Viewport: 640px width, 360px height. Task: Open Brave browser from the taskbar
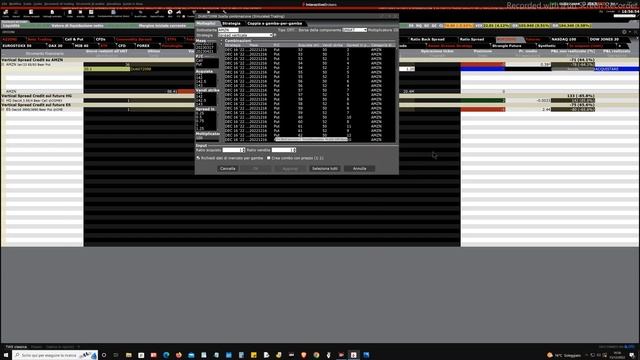coord(304,355)
